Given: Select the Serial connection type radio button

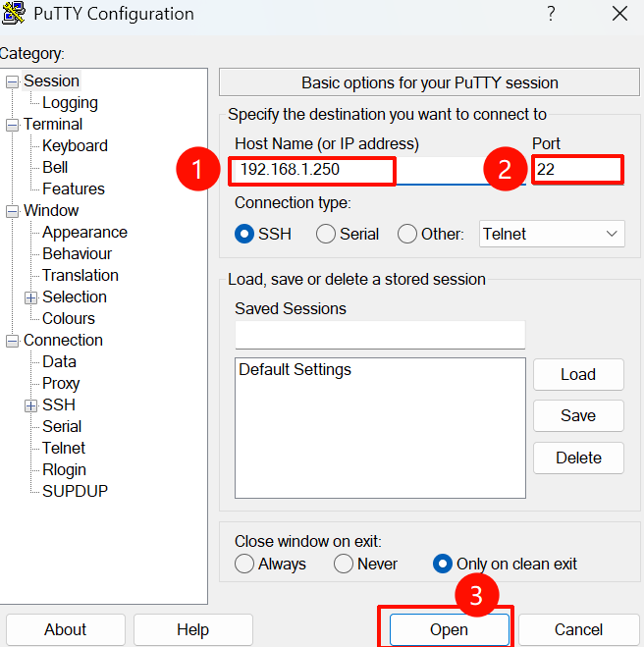Looking at the screenshot, I should [x=325, y=234].
